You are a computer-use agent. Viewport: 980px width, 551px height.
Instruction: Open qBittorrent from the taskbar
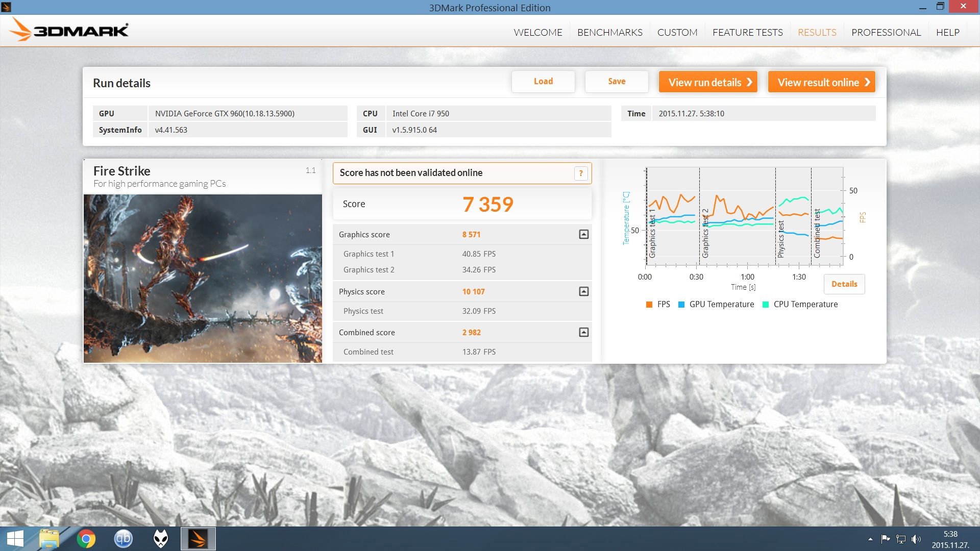tap(123, 539)
